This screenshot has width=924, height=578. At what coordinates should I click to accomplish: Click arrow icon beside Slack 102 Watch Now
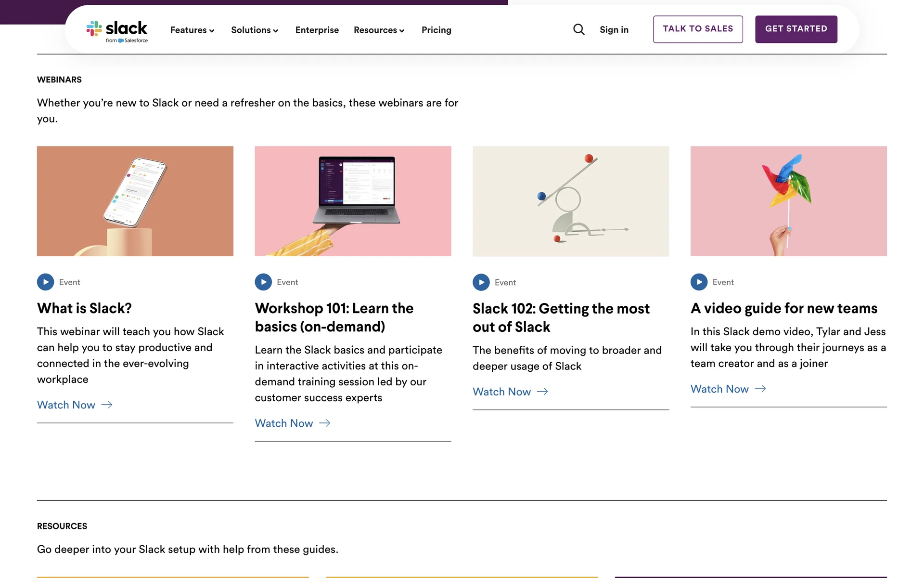[x=542, y=392]
